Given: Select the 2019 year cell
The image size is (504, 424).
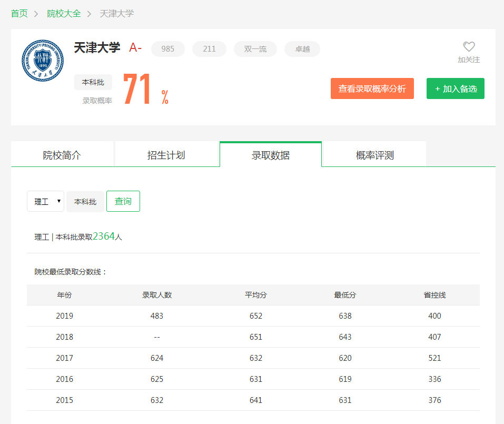Looking at the screenshot, I should coord(64,315).
